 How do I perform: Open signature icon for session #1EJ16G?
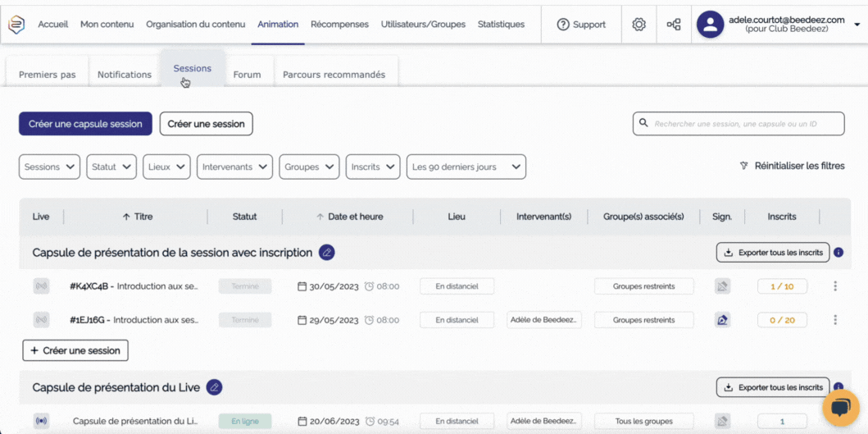(x=722, y=320)
